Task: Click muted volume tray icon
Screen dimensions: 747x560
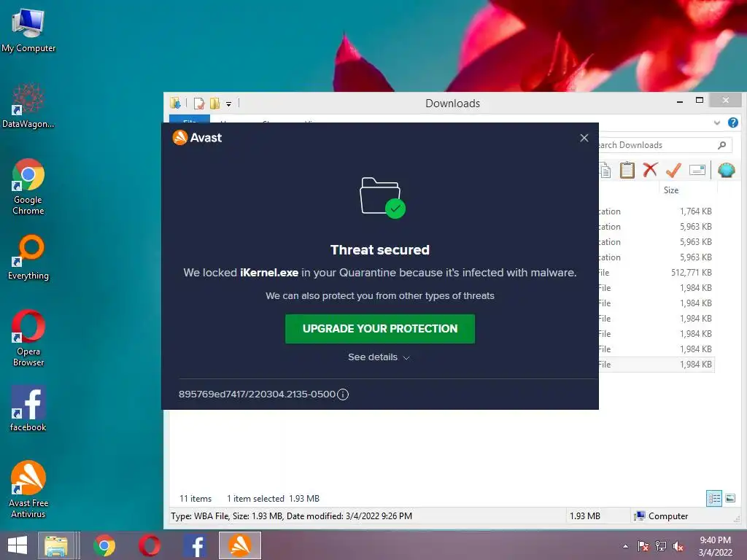Action: (678, 546)
